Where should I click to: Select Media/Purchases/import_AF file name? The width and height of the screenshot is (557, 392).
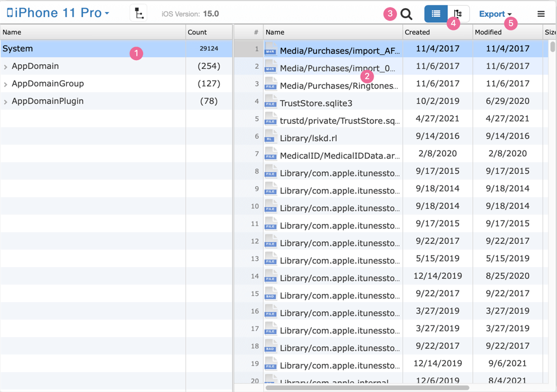pos(340,51)
